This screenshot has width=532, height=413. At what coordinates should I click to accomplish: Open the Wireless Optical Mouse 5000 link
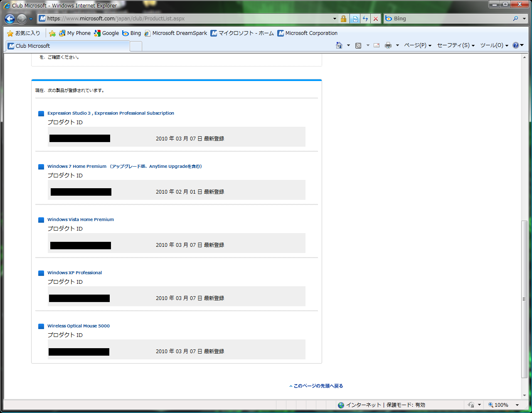click(79, 326)
